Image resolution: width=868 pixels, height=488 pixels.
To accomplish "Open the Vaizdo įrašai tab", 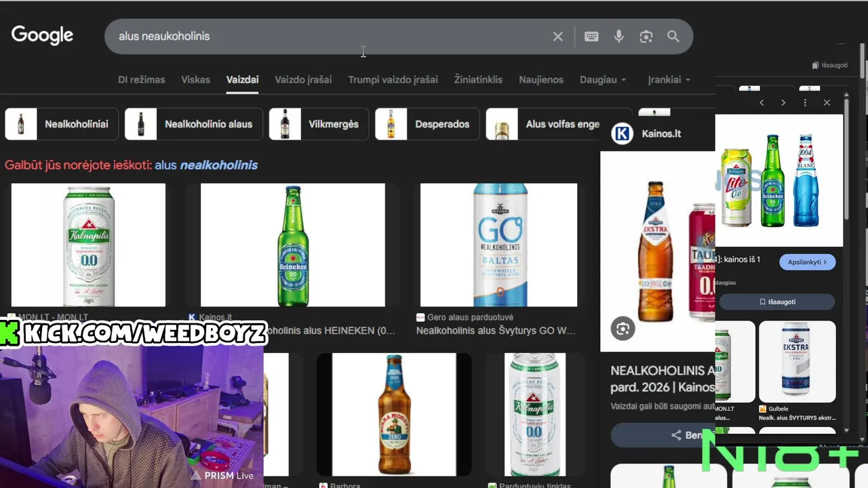I will (303, 79).
